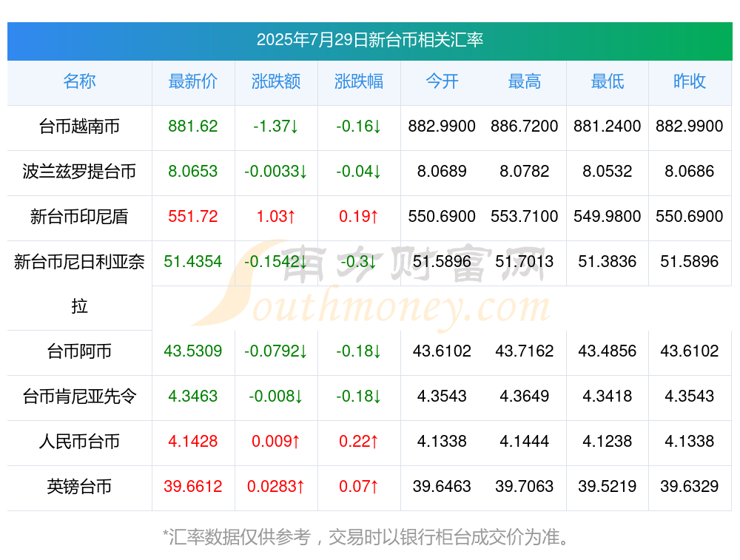The width and height of the screenshot is (740, 560).
Task: Click change amount -1.37↓
Action: point(276,126)
